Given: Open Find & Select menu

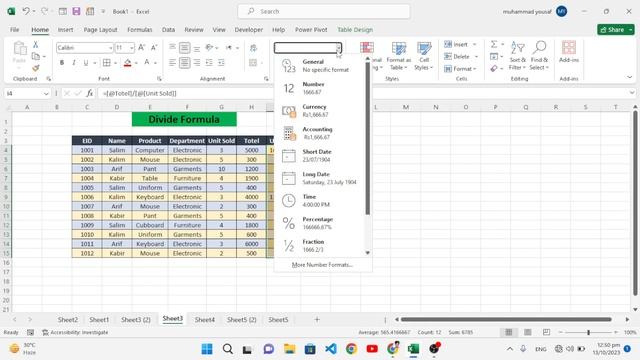Looking at the screenshot, I should point(539,56).
